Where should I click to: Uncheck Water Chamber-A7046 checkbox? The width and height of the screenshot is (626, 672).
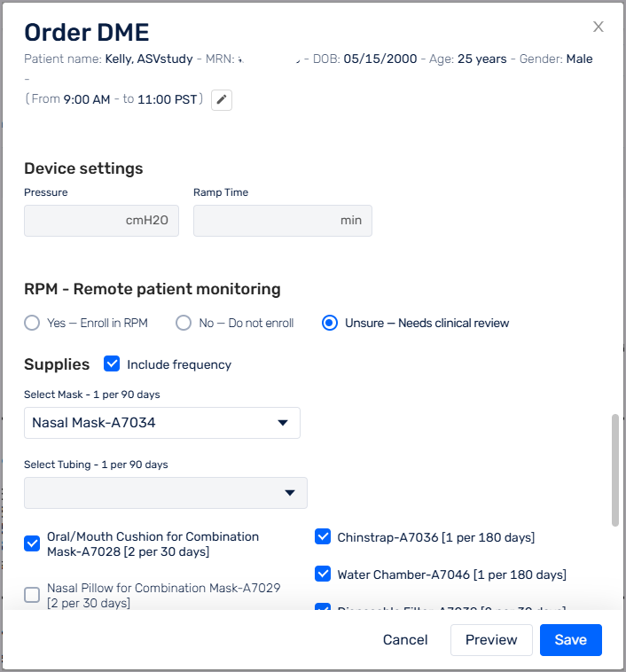323,574
